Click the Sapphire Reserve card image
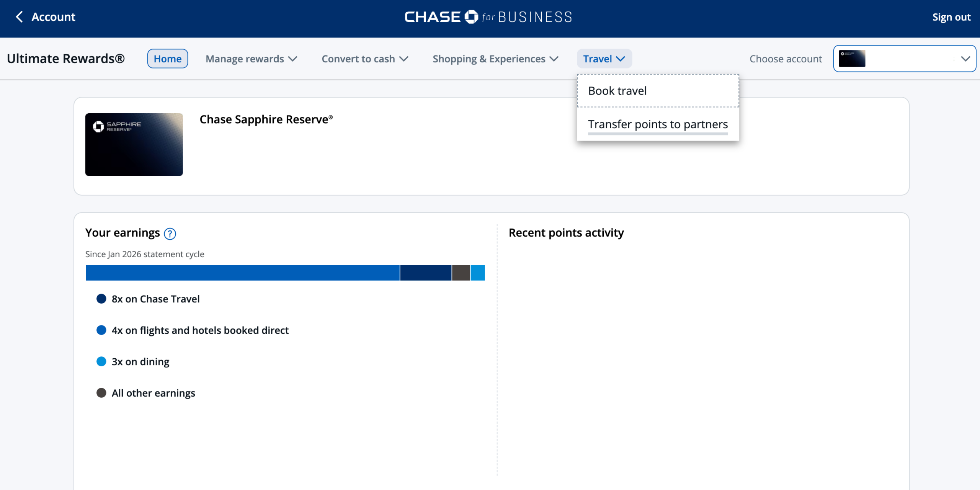 point(134,145)
